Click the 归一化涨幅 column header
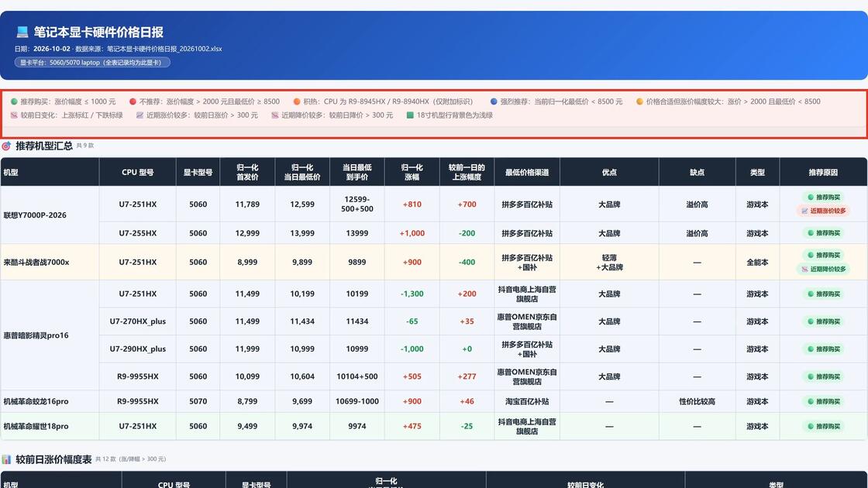868x488 pixels. click(x=412, y=172)
